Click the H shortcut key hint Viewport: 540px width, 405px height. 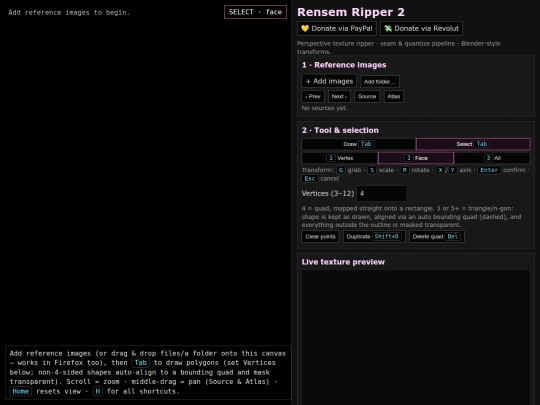[98, 391]
